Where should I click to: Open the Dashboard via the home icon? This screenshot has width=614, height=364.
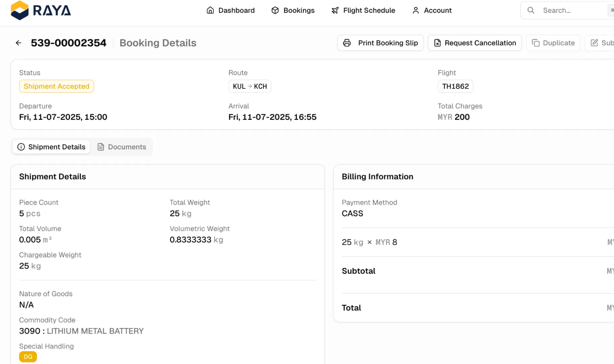(x=211, y=10)
